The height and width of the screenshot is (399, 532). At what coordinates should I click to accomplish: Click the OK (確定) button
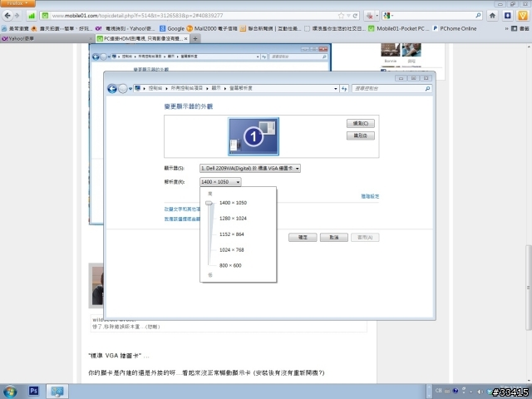coord(303,237)
